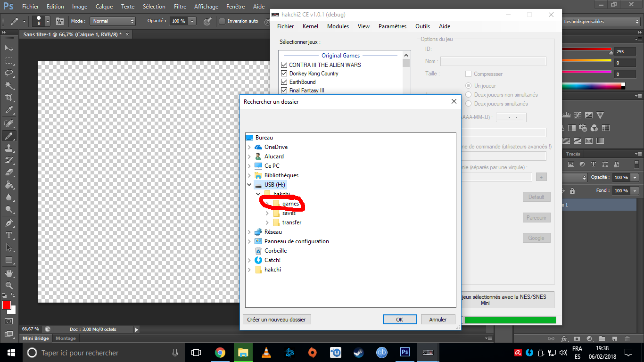The image size is (644, 362).
Task: Toggle Quick Mask mode icon
Action: pyautogui.click(x=9, y=321)
